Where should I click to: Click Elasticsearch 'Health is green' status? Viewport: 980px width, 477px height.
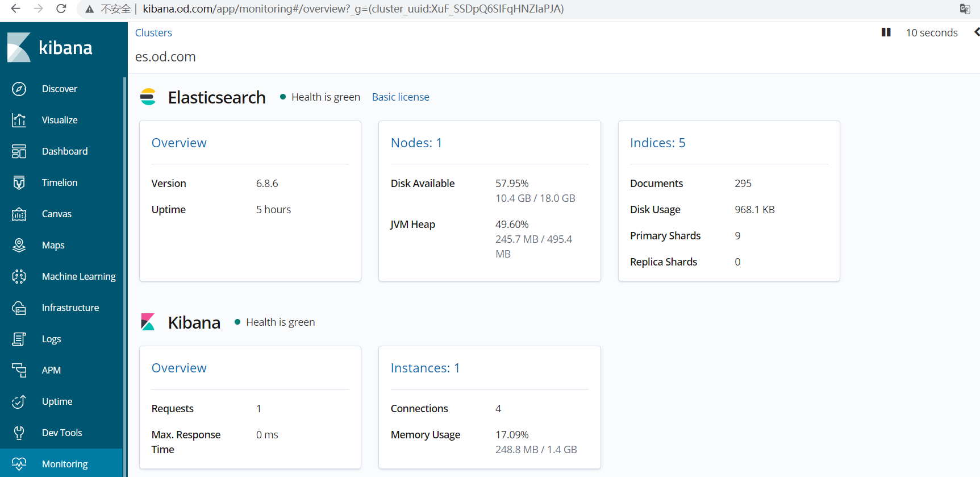[x=326, y=97]
